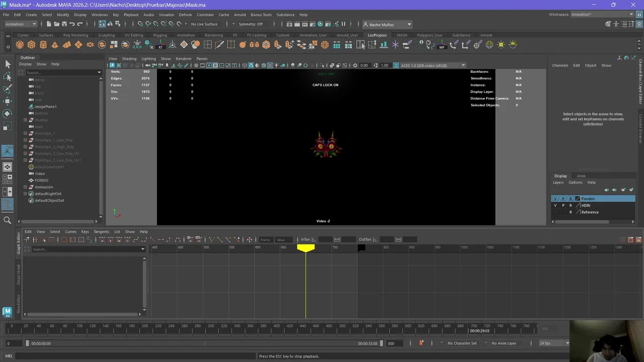Expand the defaultLightSet node
This screenshot has width=644, height=362.
[x=25, y=194]
